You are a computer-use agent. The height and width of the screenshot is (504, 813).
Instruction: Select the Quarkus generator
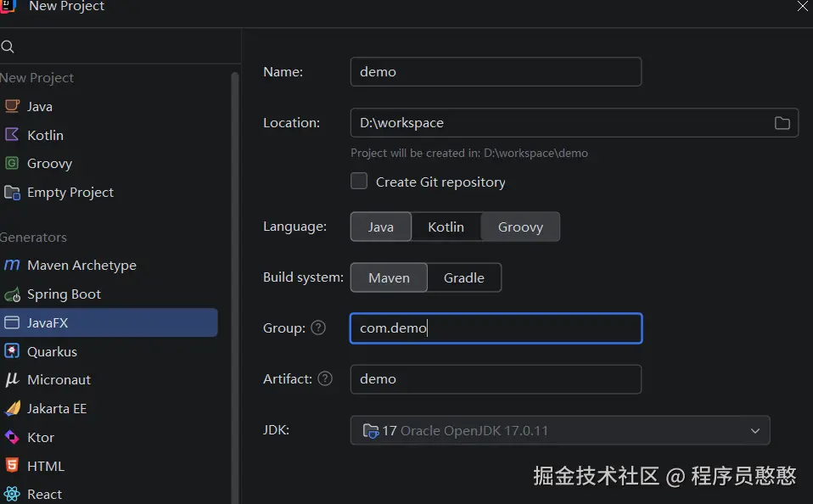109,351
